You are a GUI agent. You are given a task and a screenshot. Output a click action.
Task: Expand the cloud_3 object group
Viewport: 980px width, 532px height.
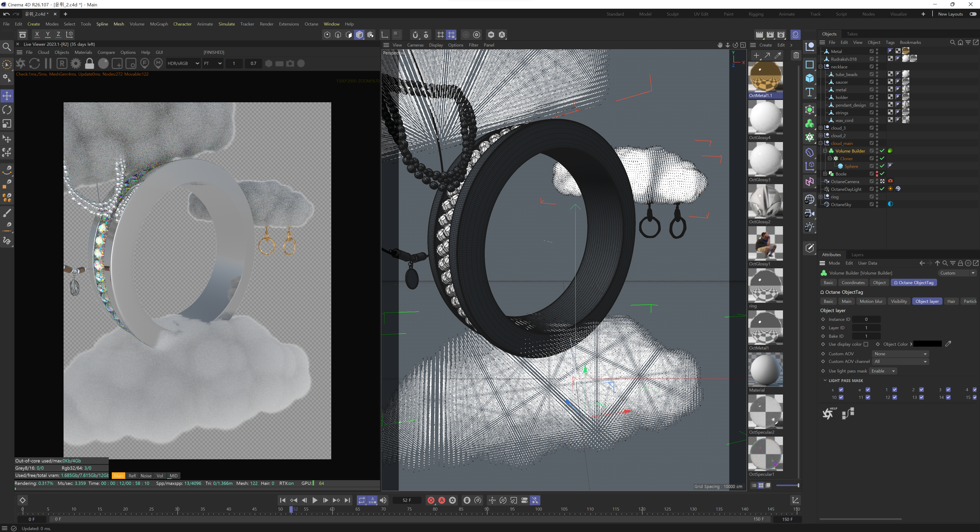(x=820, y=128)
